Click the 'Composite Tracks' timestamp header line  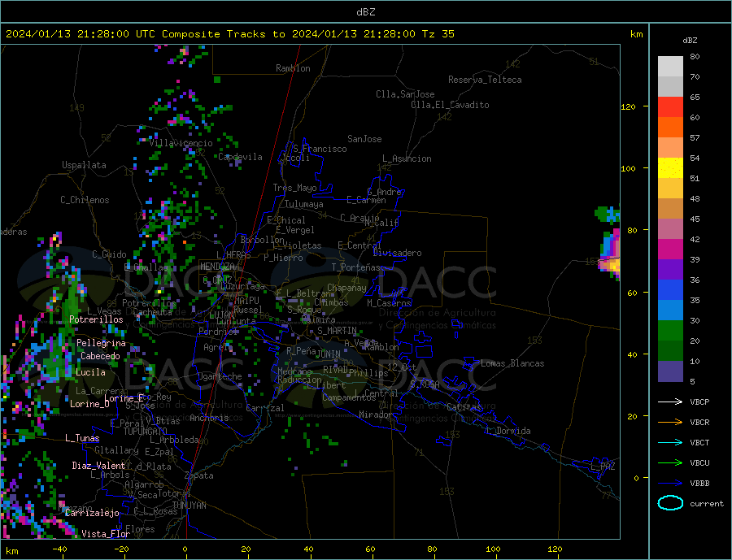(x=230, y=34)
